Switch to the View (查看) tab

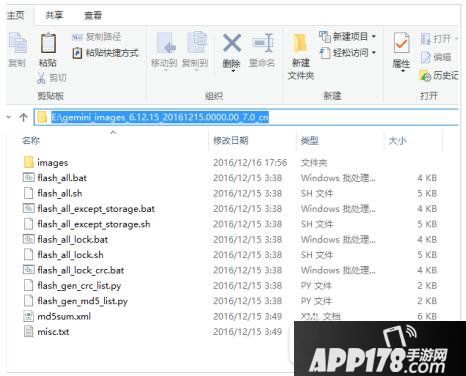[93, 15]
